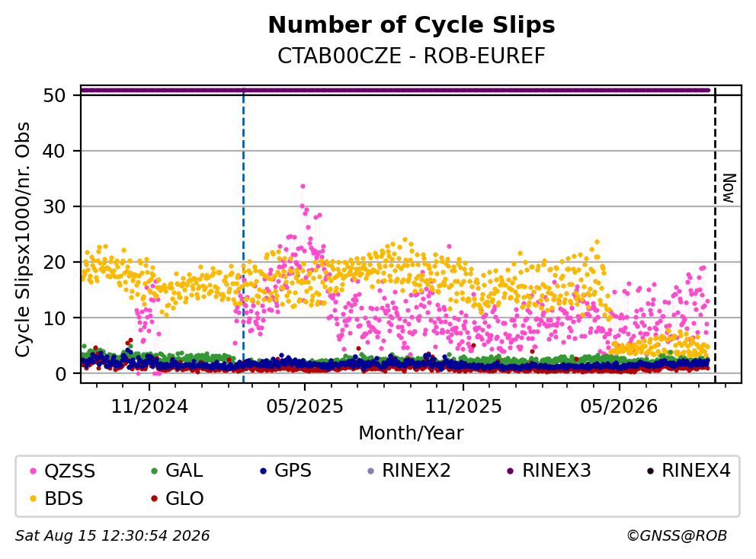Viewport: 756px width, 559px height.
Task: Click the subtitle CTAB00CZE - ROB-EUREF
Action: tap(412, 56)
